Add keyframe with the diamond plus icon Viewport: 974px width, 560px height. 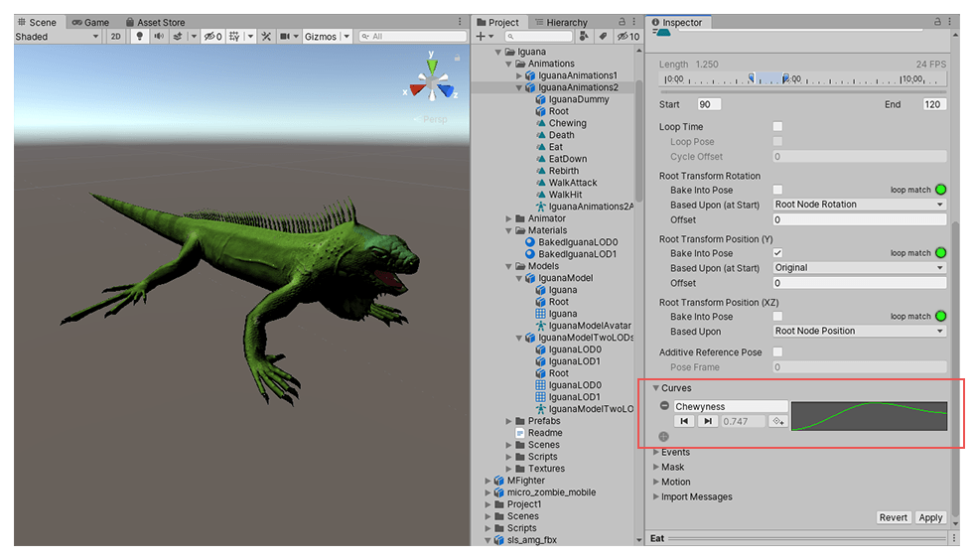click(777, 422)
